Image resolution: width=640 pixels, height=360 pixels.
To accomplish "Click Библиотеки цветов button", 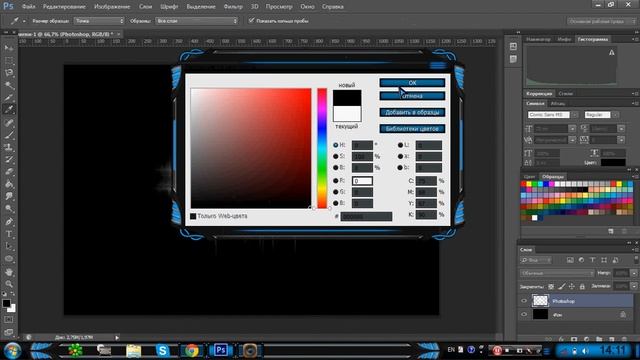I will pyautogui.click(x=412, y=129).
